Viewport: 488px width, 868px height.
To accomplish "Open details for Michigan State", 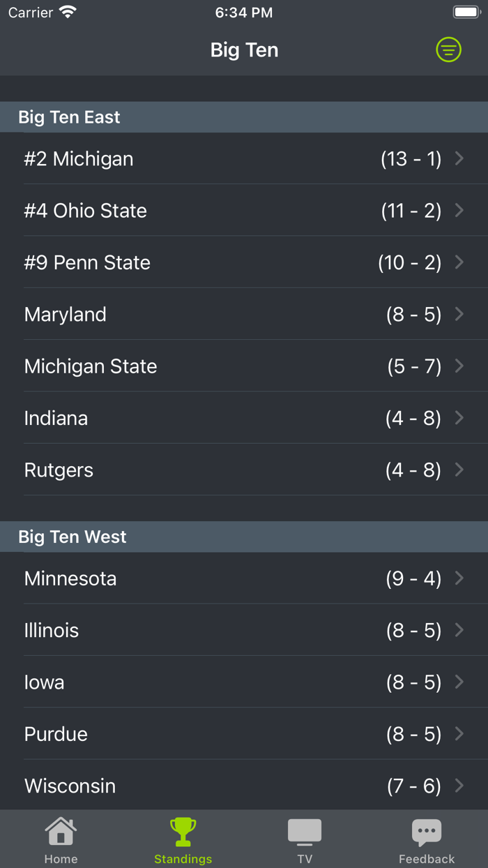I will pyautogui.click(x=244, y=366).
